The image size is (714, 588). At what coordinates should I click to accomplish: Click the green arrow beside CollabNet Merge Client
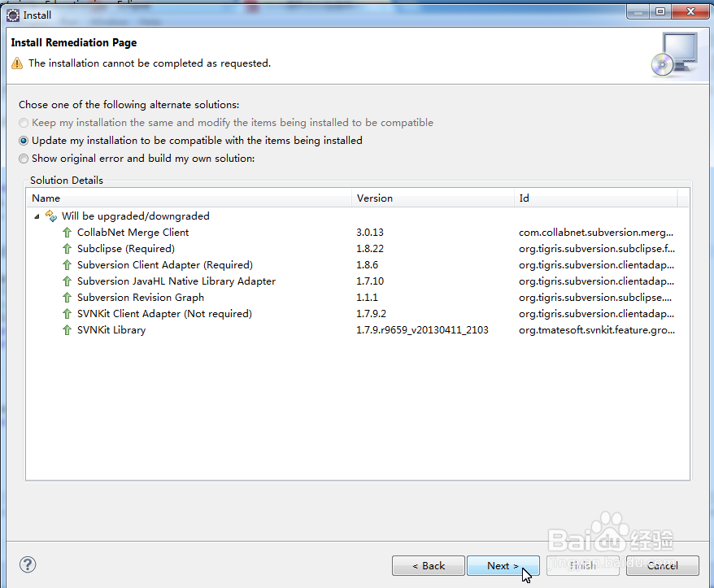pos(67,233)
